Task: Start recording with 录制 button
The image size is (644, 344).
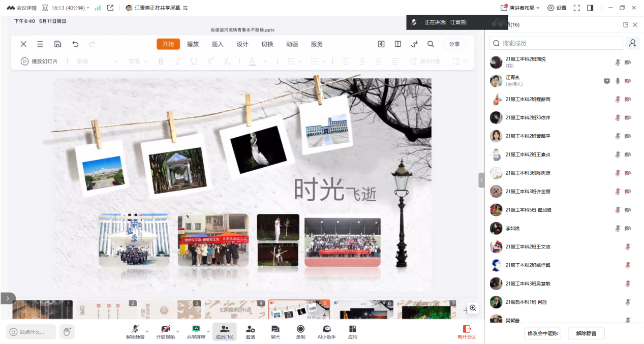Action: (x=300, y=331)
